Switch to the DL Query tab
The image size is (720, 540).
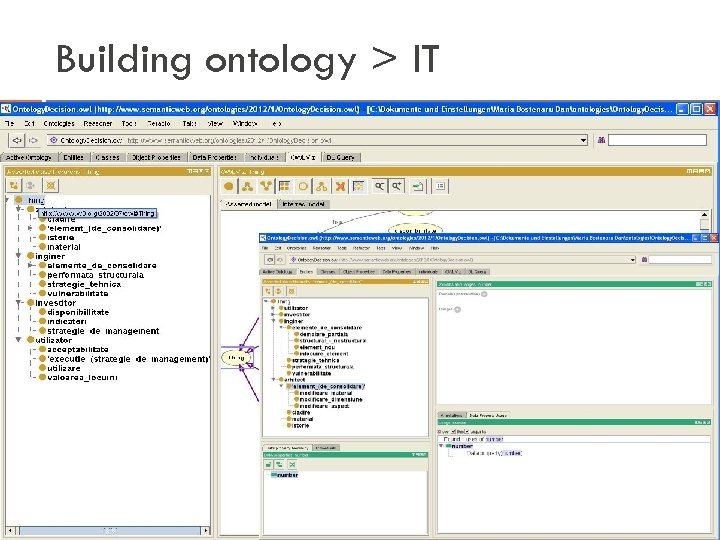coord(340,158)
